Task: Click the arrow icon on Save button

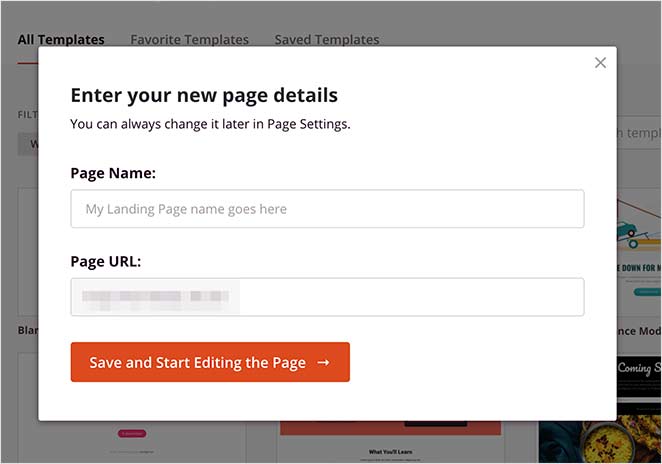Action: pyautogui.click(x=323, y=363)
